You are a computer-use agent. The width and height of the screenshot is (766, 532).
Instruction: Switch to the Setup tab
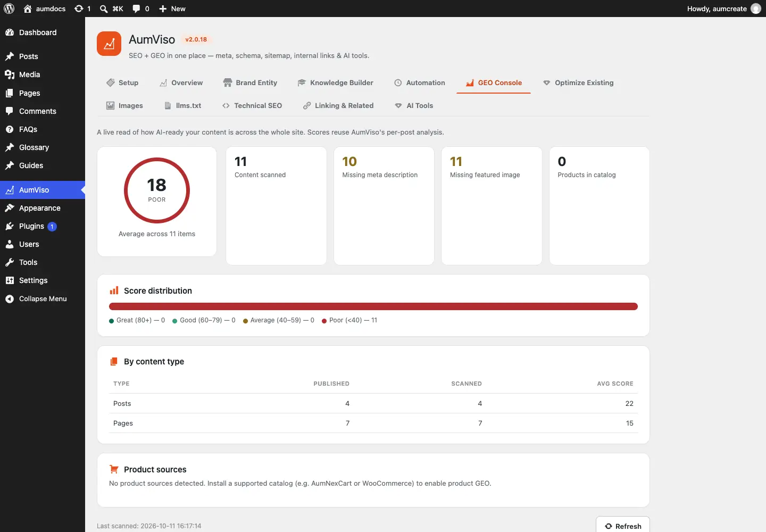point(122,82)
